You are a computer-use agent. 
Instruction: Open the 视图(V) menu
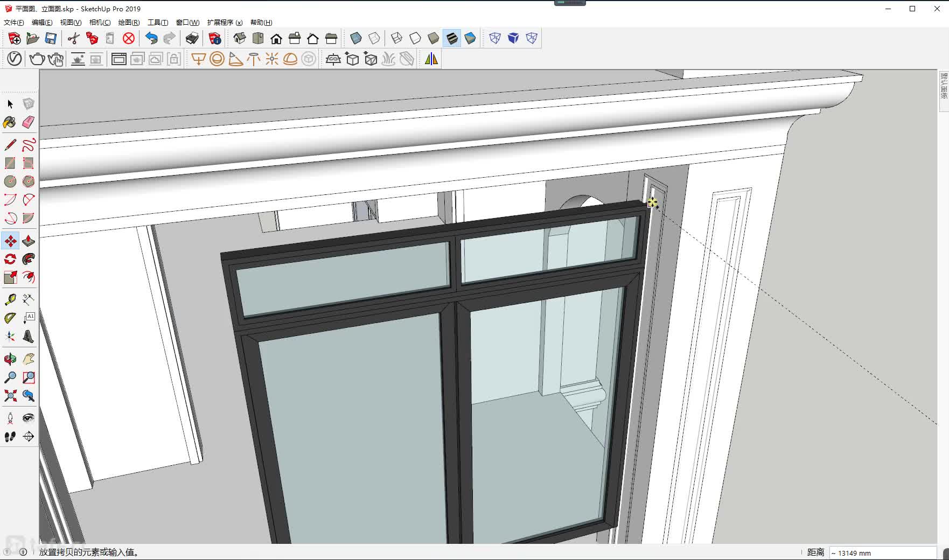point(71,22)
